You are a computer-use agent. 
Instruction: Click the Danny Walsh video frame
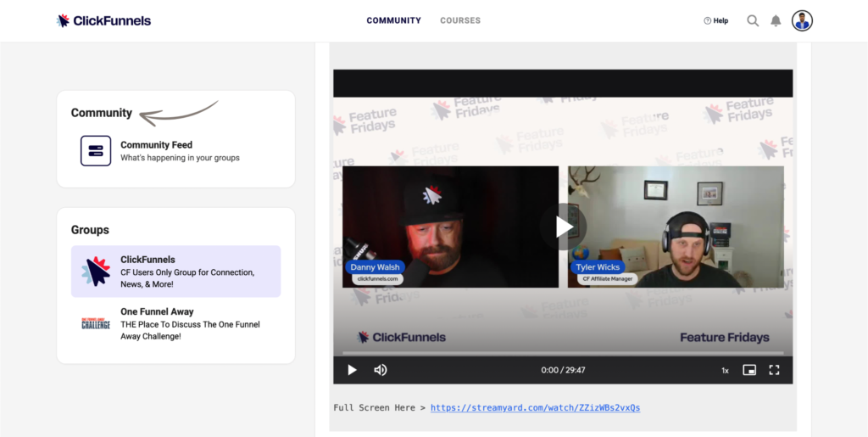[x=451, y=227]
